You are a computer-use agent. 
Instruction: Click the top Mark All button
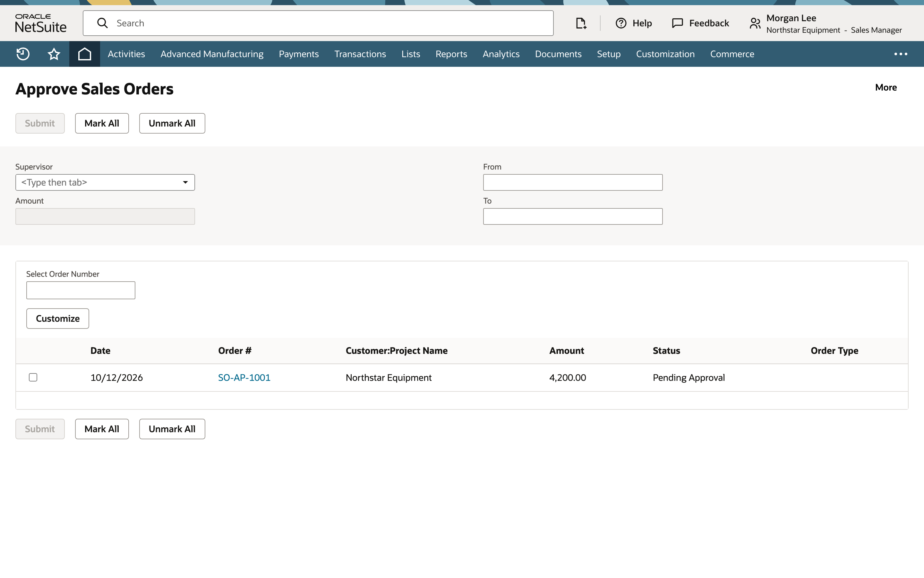[x=102, y=123]
